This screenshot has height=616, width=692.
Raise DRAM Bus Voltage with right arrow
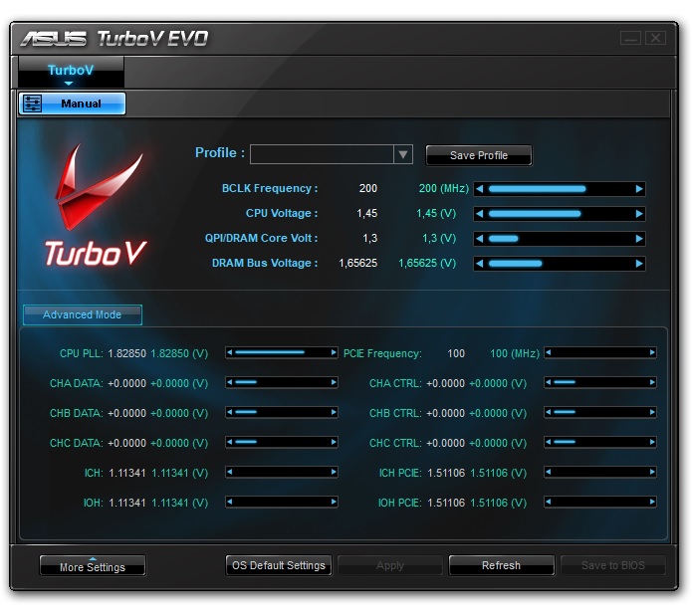pos(639,264)
